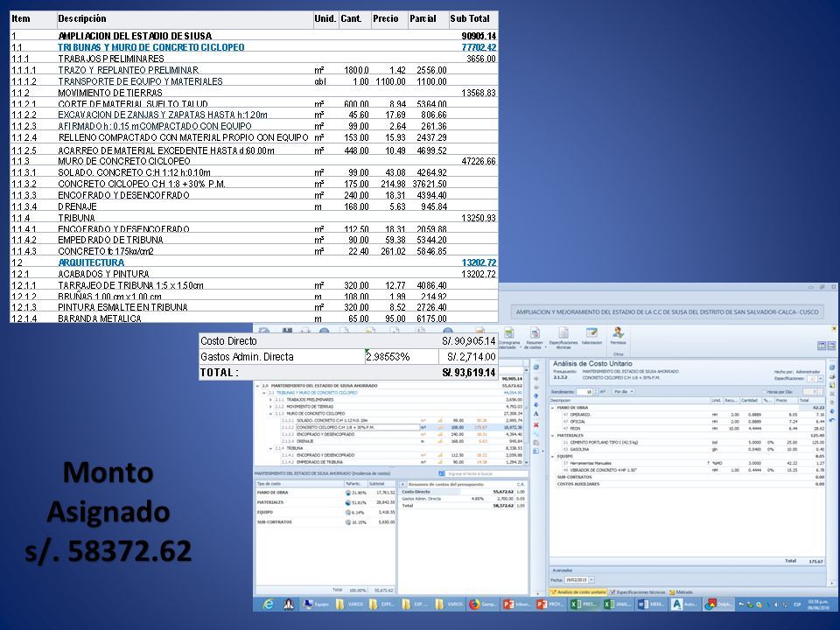840x630 pixels.
Task: Open the Por día dropdown
Action: click(x=624, y=392)
